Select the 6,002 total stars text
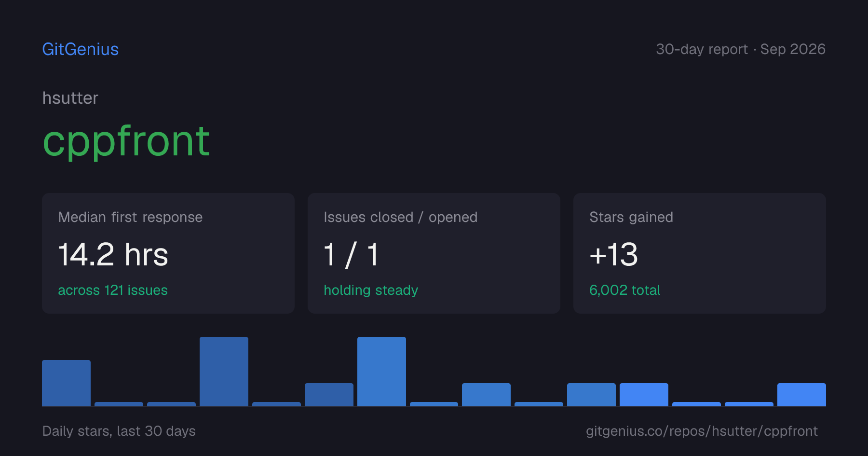The height and width of the screenshot is (456, 868). pyautogui.click(x=625, y=290)
